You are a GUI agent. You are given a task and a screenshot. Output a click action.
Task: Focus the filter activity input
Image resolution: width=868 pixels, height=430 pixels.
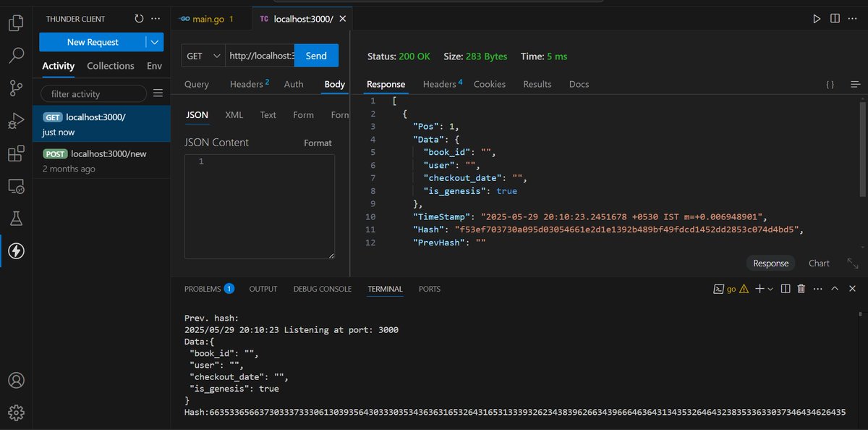click(x=93, y=93)
